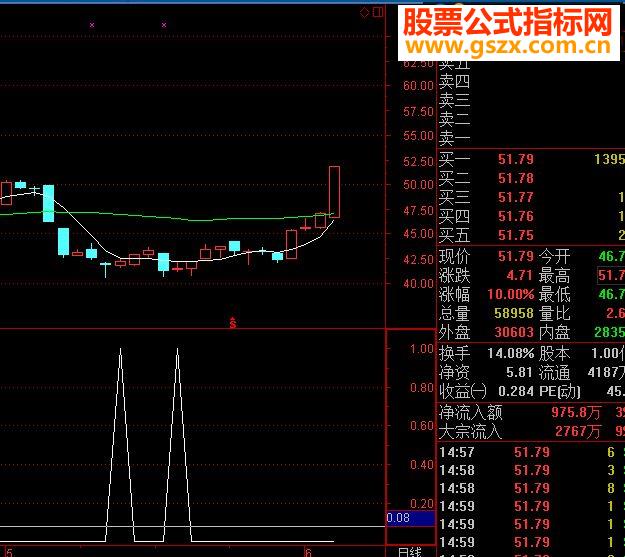Click the 14:58 tick row with volume 8

532,488
